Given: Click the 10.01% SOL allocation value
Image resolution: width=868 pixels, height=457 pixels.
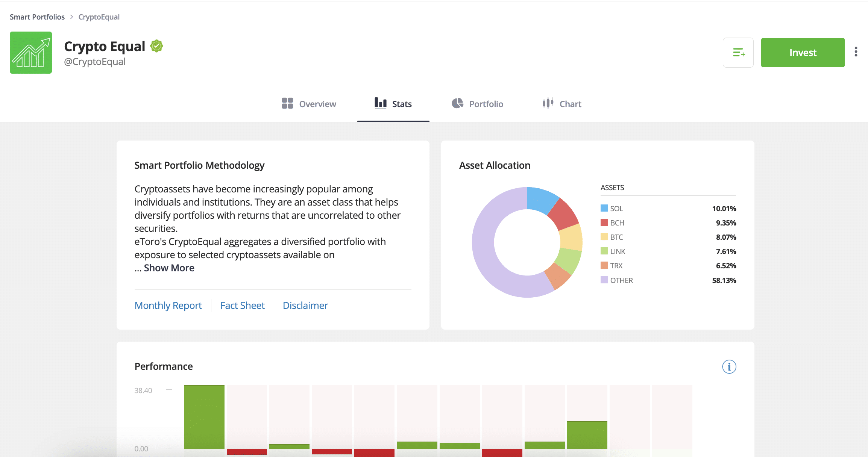Looking at the screenshot, I should pos(724,209).
